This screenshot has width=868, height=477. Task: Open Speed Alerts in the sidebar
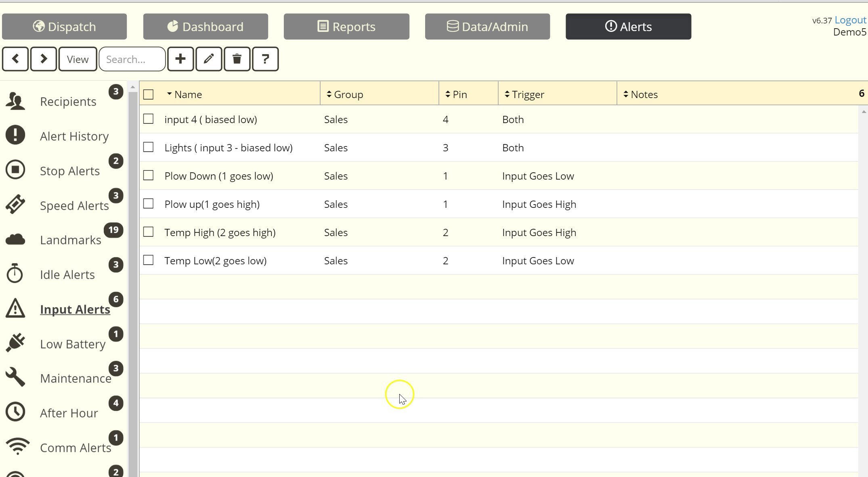[74, 206]
